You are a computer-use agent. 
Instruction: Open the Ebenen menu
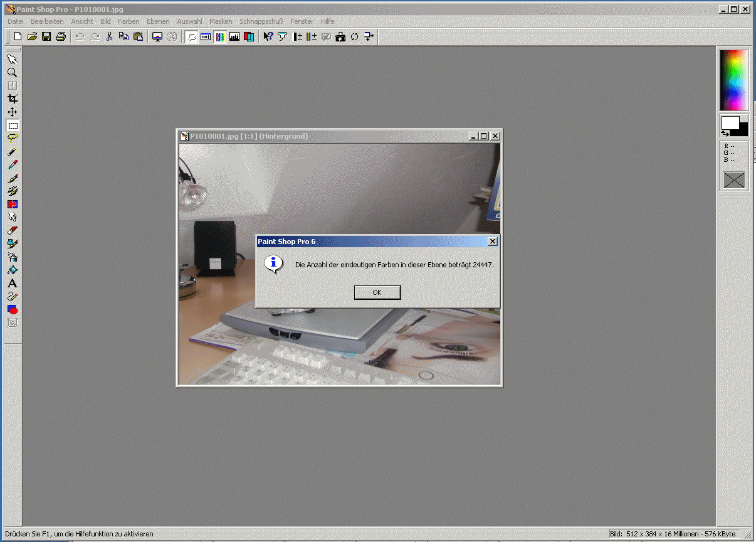[x=158, y=21]
